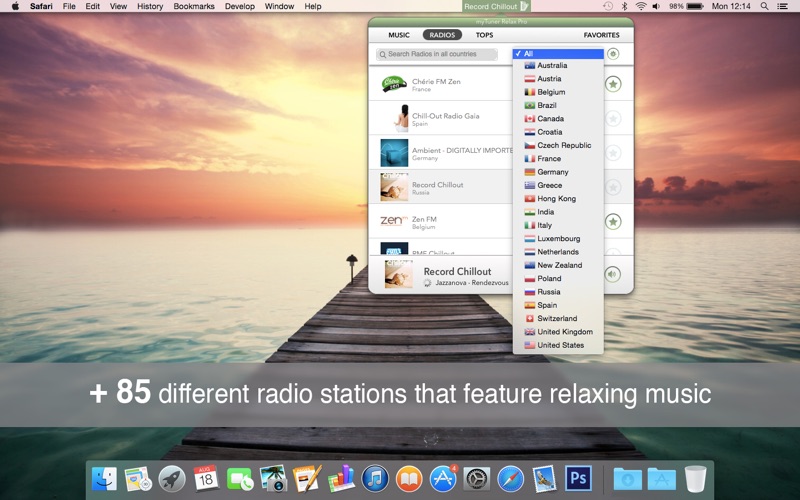The image size is (800, 500).
Task: Choose Australia from country list
Action: point(558,65)
